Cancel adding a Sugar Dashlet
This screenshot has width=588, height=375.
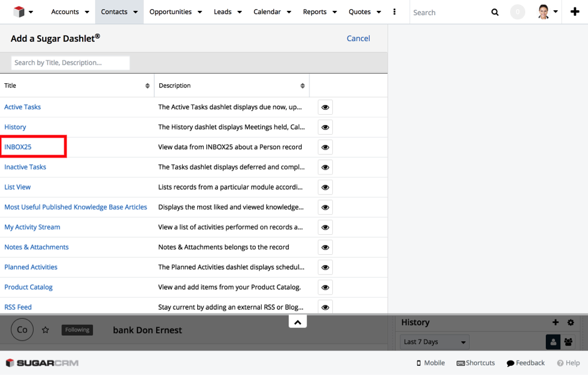point(358,38)
